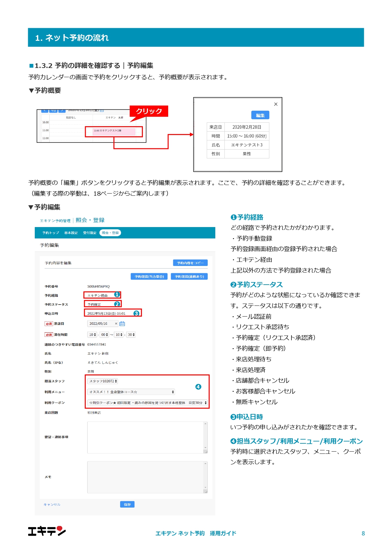The width and height of the screenshot is (392, 555).
Task: Select the 照会・登録 tab
Action: click(x=110, y=233)
